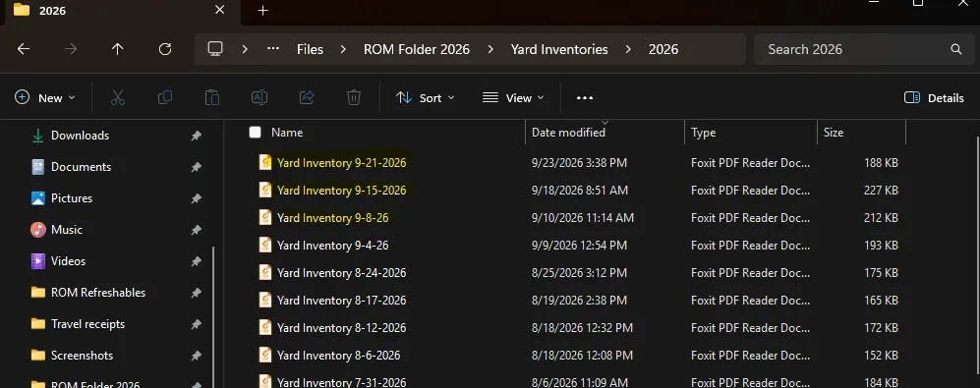Open the address bar ellipsis breadcrumb menu
Viewport: 980px width, 388px height.
(x=273, y=49)
